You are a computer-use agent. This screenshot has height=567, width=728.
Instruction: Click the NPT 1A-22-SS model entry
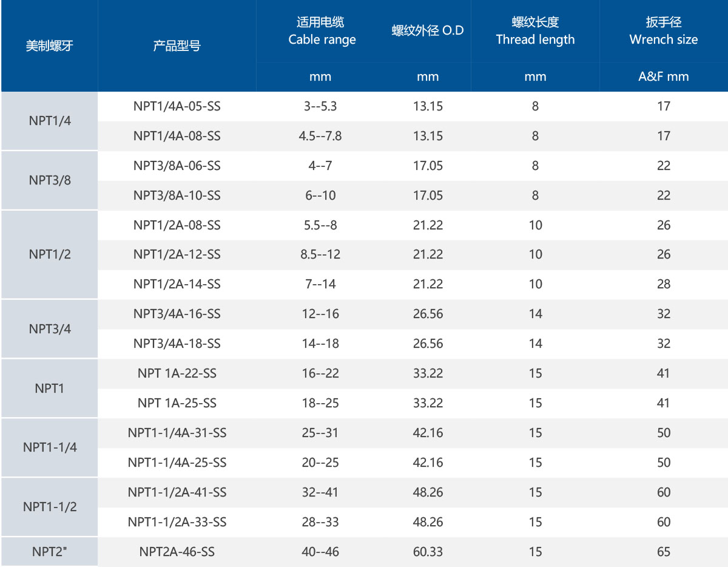(177, 373)
